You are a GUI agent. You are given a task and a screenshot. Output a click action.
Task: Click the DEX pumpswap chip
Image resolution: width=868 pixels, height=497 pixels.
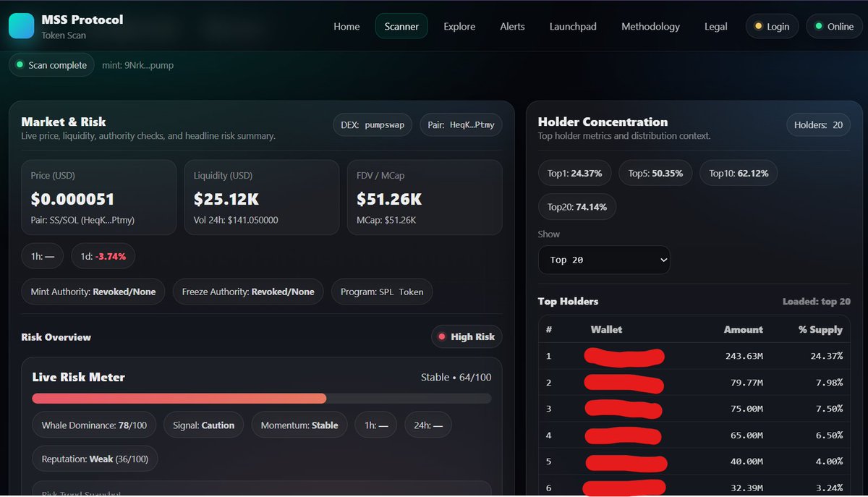373,124
